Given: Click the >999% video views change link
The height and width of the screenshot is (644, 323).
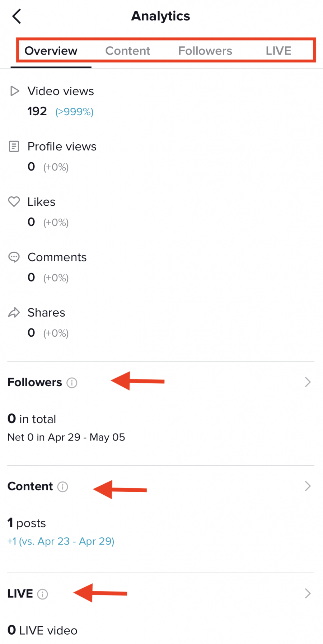Looking at the screenshot, I should [74, 112].
